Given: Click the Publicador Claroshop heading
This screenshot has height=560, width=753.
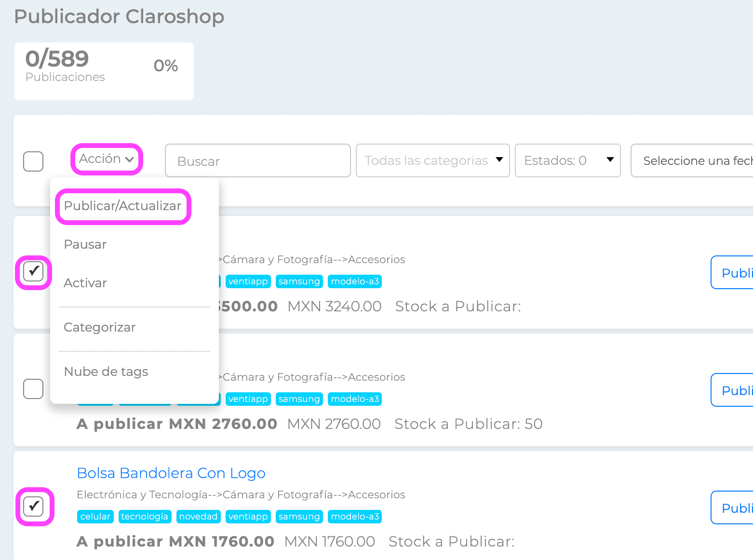Looking at the screenshot, I should tap(119, 17).
